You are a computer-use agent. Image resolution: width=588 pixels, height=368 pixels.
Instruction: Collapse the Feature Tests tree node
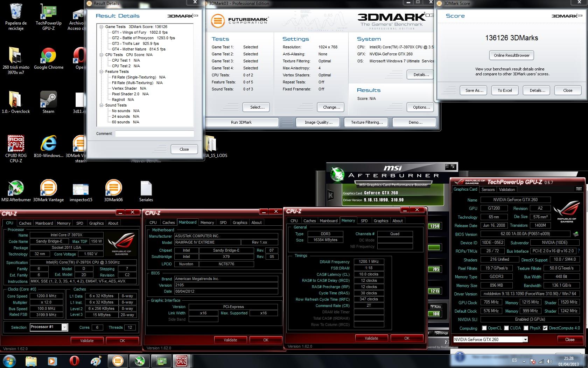tap(101, 71)
